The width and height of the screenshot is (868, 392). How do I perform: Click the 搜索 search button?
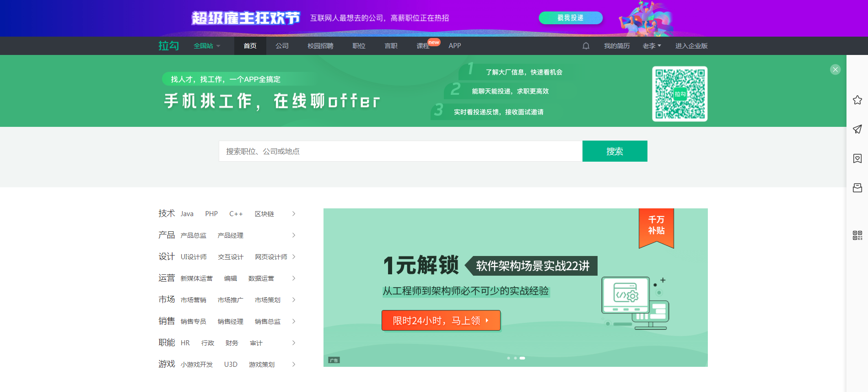pos(615,151)
